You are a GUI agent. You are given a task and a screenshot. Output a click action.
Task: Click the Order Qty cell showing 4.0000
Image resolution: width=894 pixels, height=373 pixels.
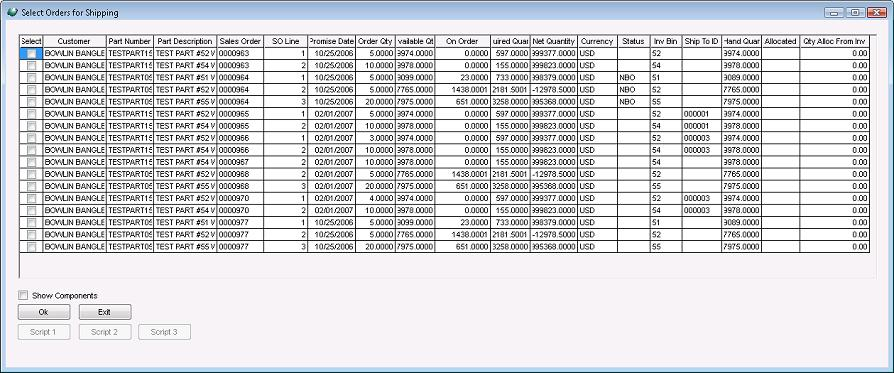(x=376, y=198)
